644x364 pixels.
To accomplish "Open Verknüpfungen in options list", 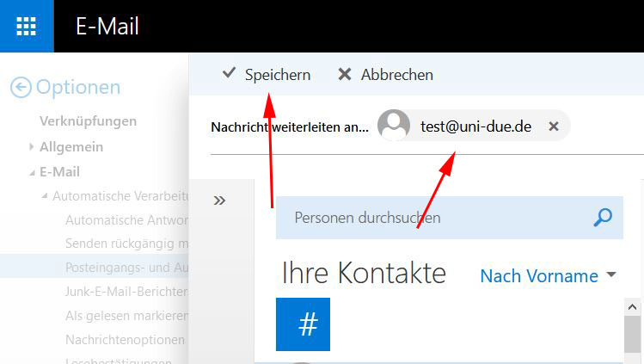I will 88,121.
